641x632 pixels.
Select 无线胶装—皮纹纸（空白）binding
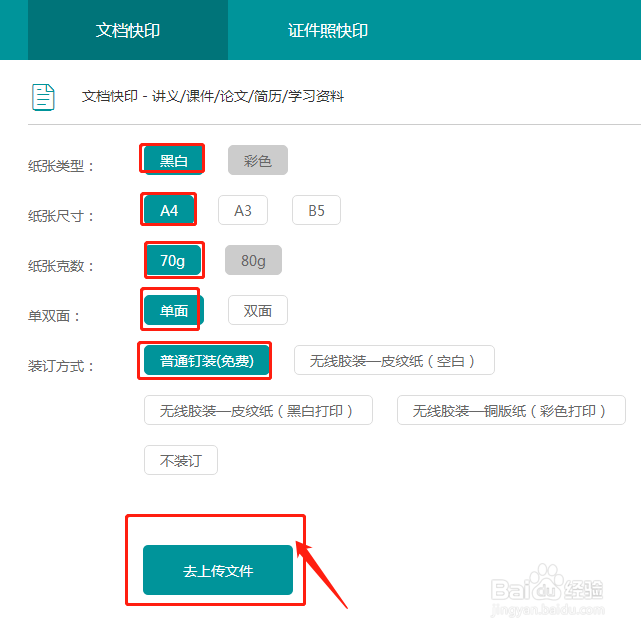click(394, 360)
